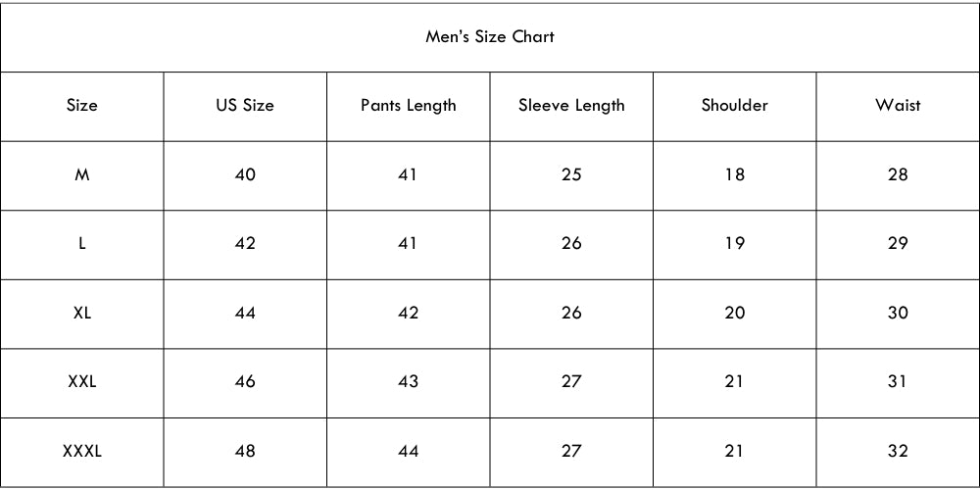Select the Pants Length column header

408,106
